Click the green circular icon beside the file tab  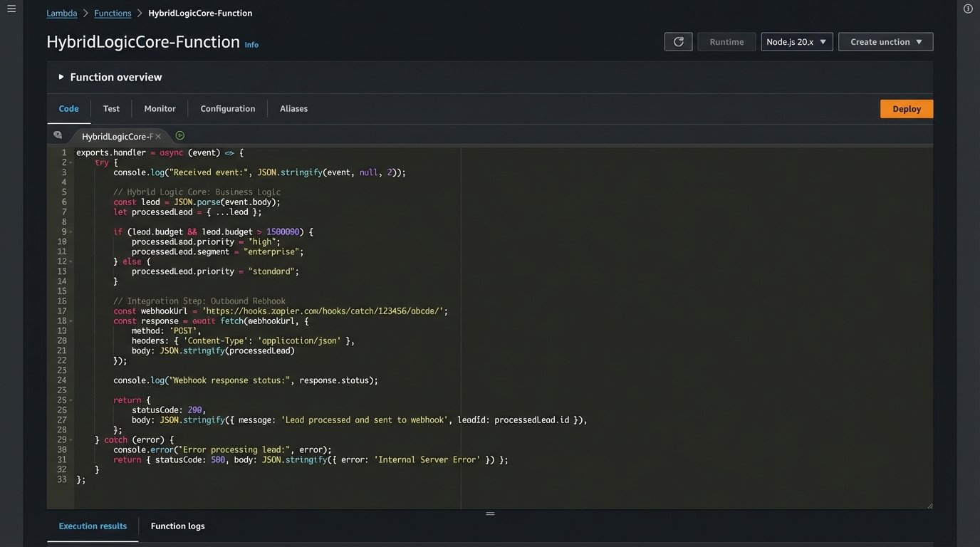pos(180,135)
